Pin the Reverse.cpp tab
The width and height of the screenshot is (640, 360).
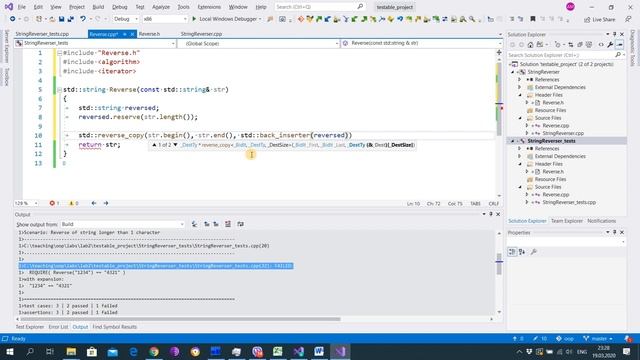(124, 34)
